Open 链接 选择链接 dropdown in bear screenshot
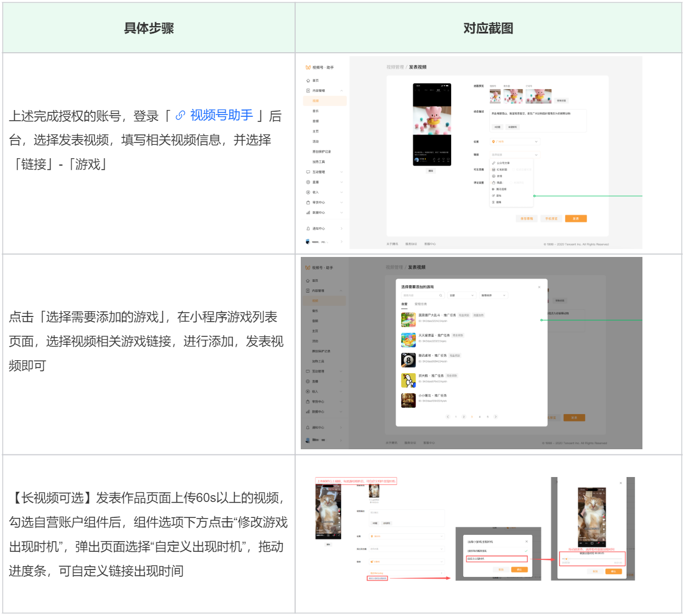The width and height of the screenshot is (685, 616). 515,154
